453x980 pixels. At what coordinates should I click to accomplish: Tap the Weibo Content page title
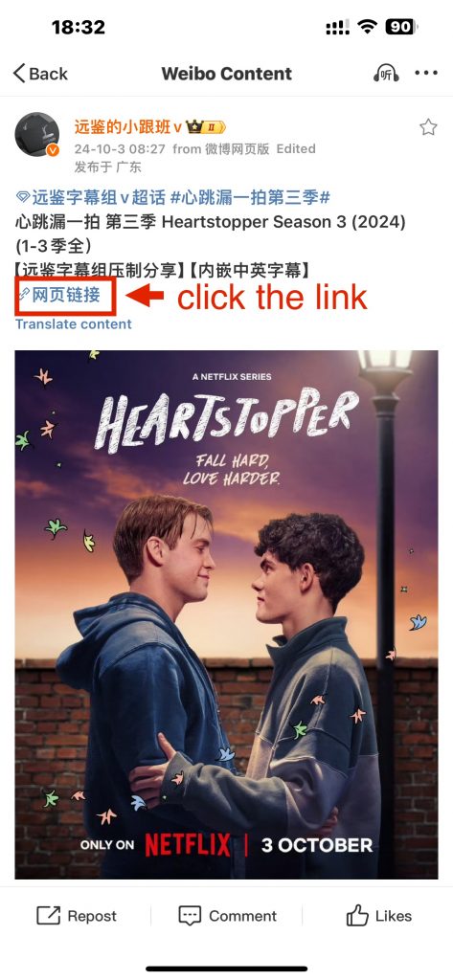(x=226, y=74)
